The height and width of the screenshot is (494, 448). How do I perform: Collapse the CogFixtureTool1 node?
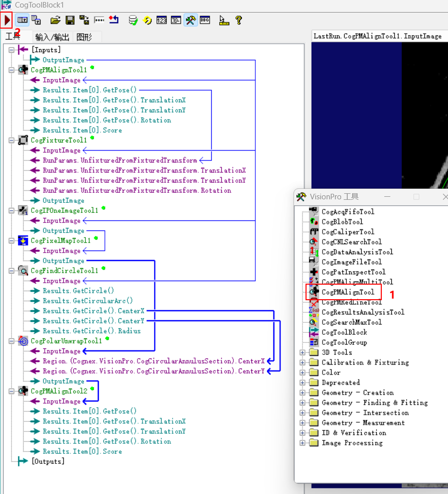coord(12,140)
